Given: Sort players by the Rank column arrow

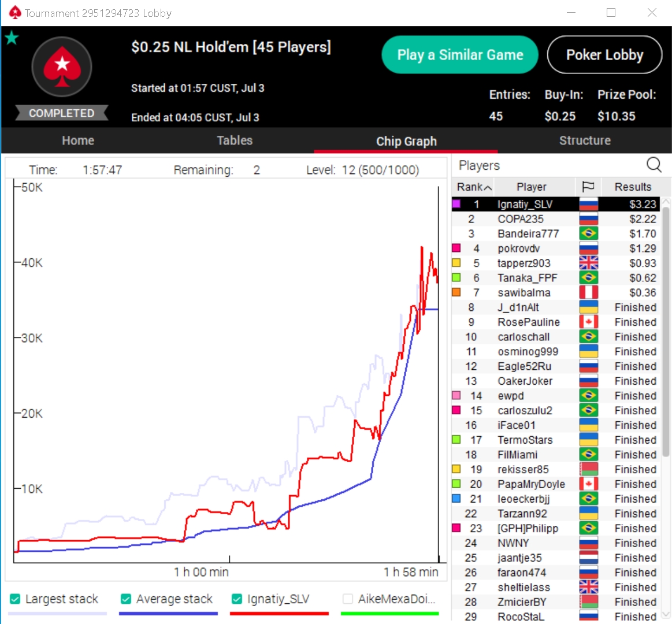Looking at the screenshot, I should point(488,187).
